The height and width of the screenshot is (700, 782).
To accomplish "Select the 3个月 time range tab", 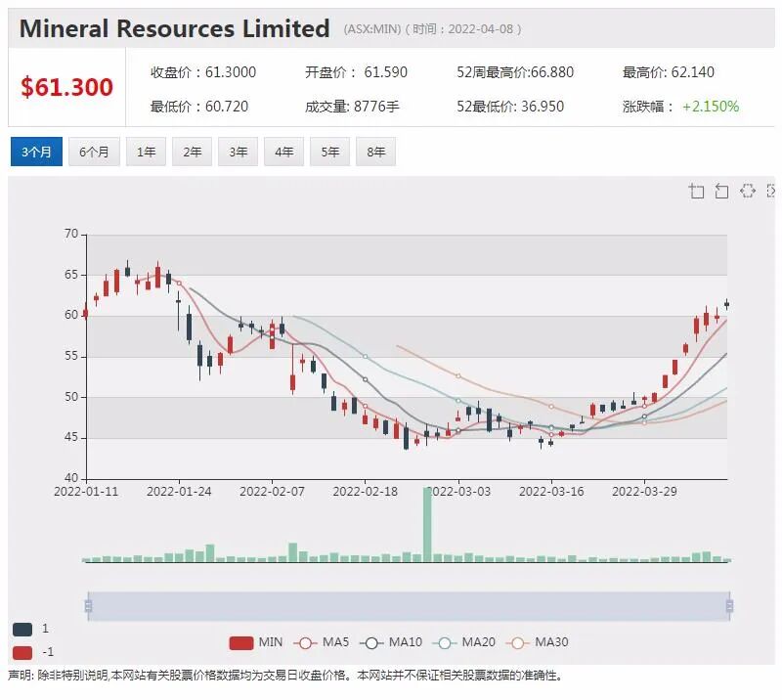I will click(x=36, y=152).
